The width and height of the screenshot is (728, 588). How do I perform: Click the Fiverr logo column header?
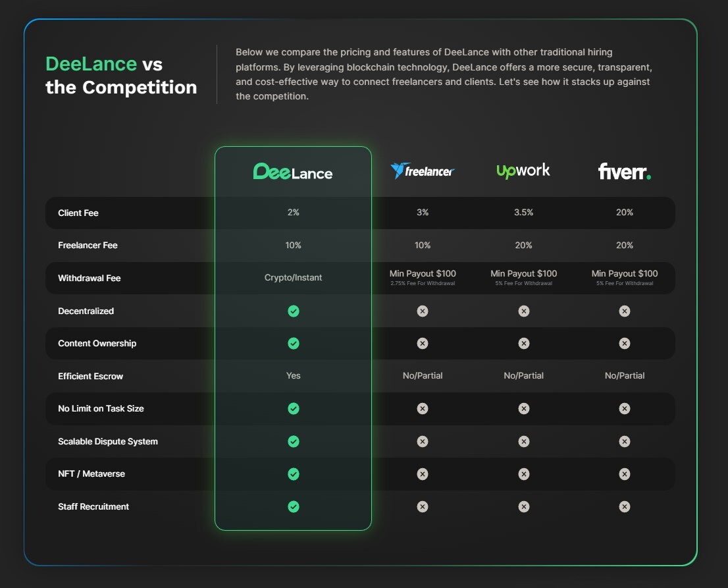pos(625,171)
